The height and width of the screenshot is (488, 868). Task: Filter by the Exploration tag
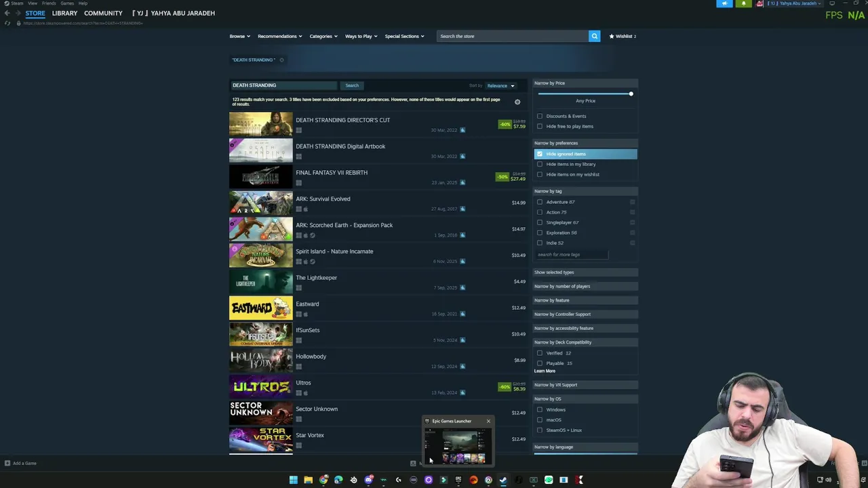point(540,232)
